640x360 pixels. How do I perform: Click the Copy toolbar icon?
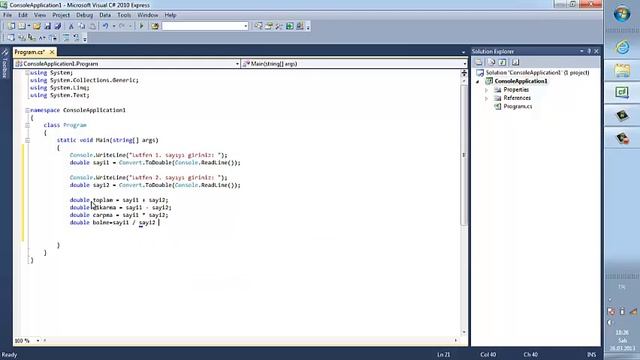click(x=82, y=26)
